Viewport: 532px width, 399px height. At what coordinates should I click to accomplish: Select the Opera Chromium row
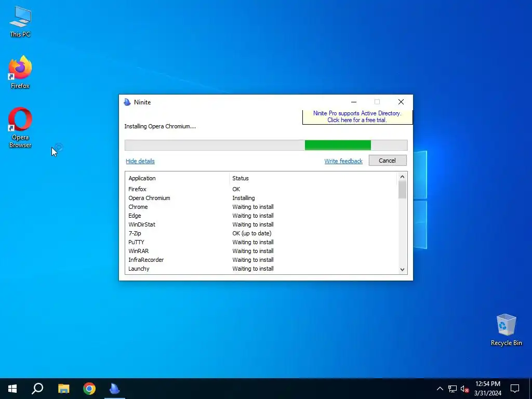[261, 198]
